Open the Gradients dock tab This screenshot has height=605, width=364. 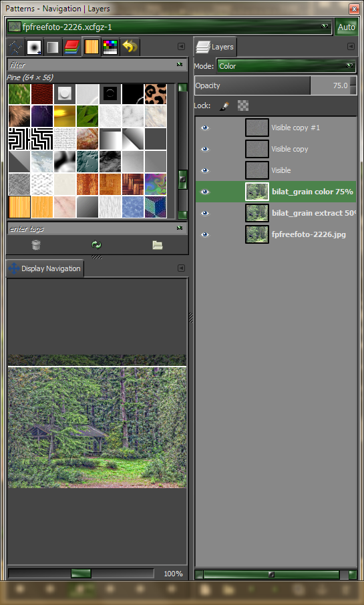coord(53,47)
